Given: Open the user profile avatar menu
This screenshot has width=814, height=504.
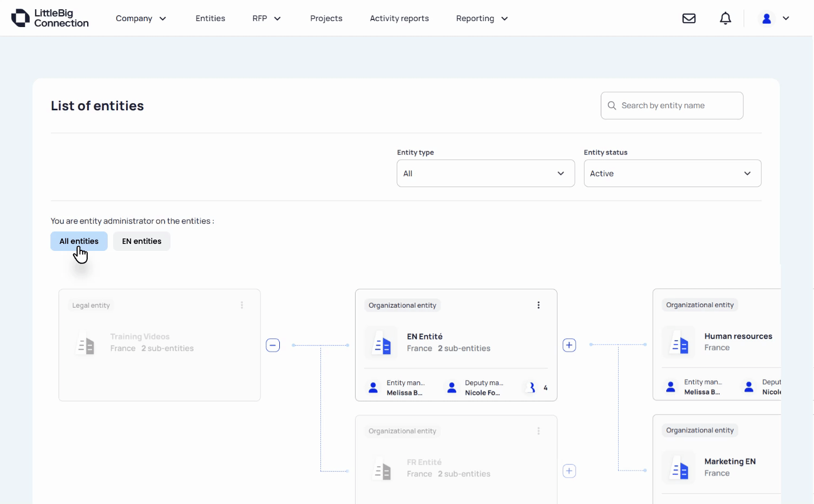Looking at the screenshot, I should click(x=775, y=18).
